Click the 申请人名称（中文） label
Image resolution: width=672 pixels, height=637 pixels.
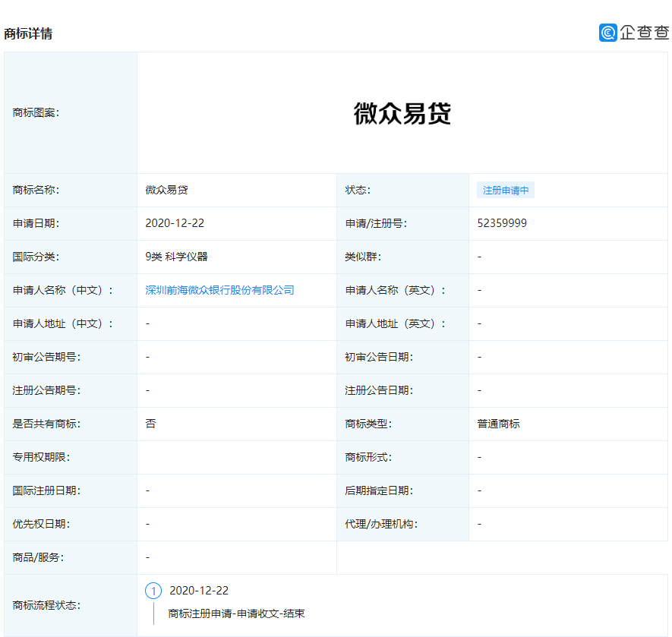click(62, 290)
